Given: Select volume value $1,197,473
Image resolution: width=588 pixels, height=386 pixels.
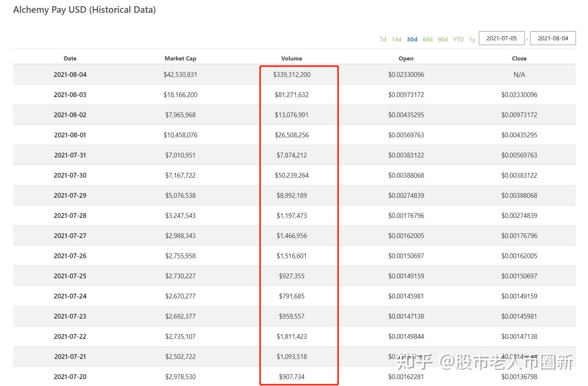Looking at the screenshot, I should (x=291, y=216).
